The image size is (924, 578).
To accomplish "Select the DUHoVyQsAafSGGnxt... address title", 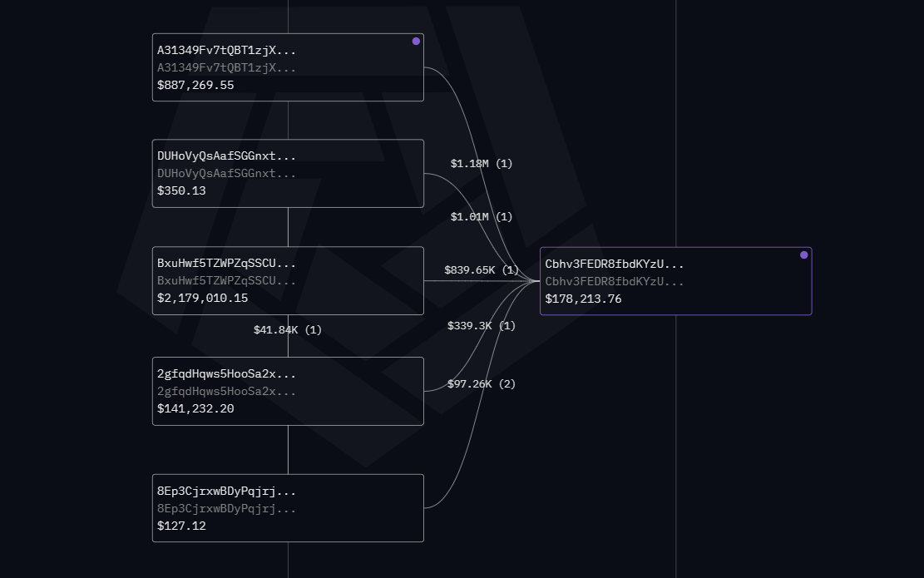I will click(226, 156).
